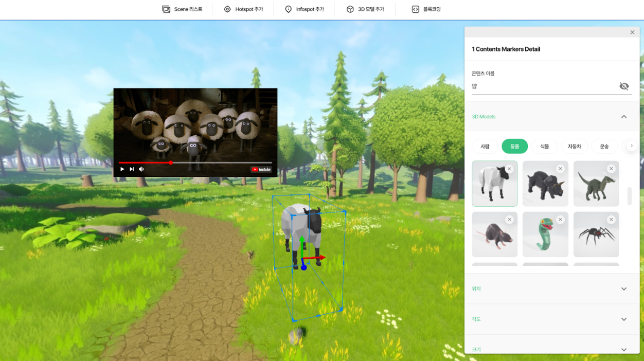Click the 1 Contents Markers Detail heading

(506, 49)
